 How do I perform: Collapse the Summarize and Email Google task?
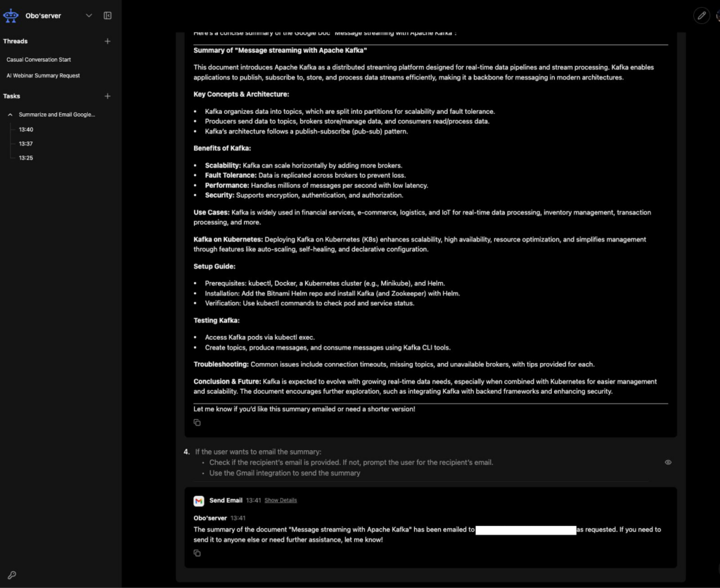[10, 115]
